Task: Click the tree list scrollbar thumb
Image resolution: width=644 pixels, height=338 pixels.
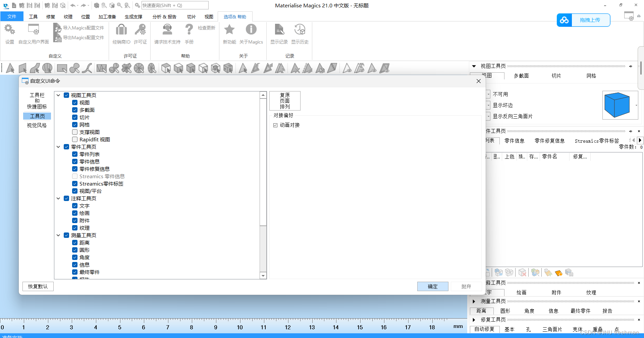Action: coord(263,162)
